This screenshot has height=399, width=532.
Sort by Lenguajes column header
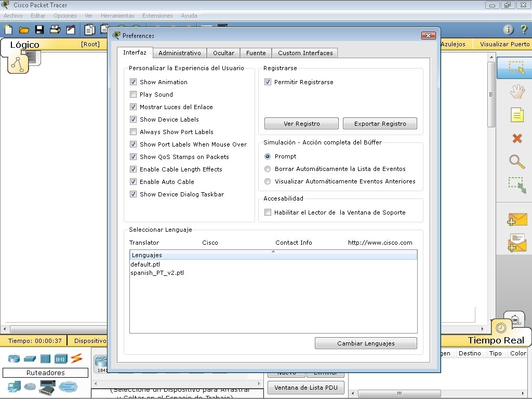273,255
